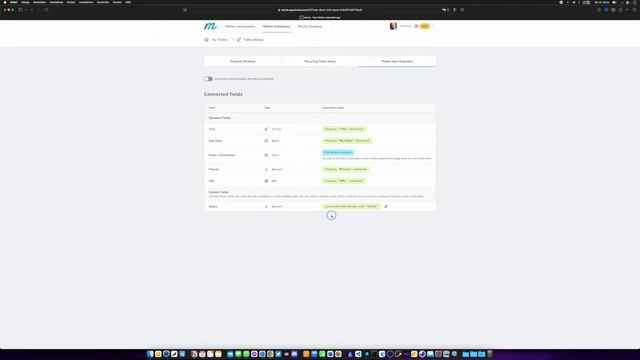Click the Status select type icon
The image size is (640, 360).
point(266,207)
